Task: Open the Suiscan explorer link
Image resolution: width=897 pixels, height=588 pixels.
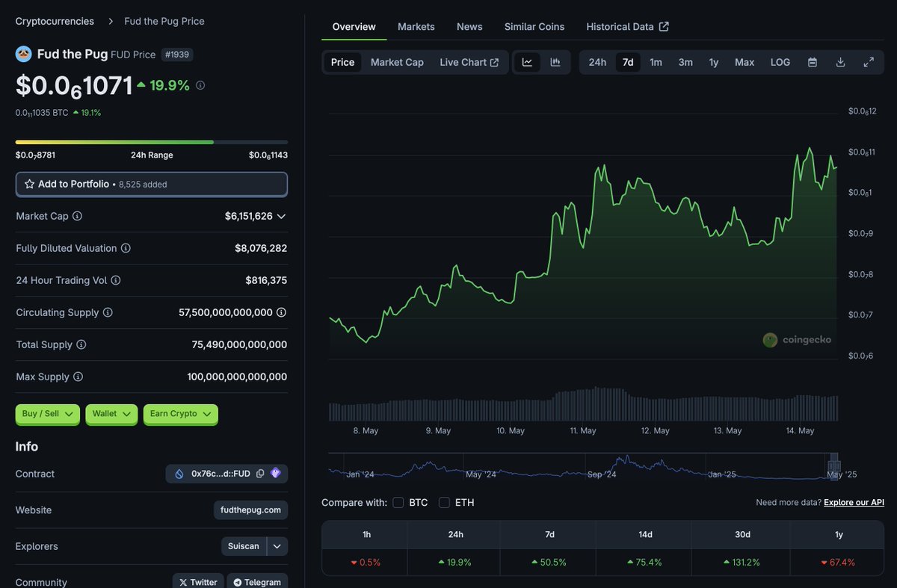Action: tap(244, 546)
